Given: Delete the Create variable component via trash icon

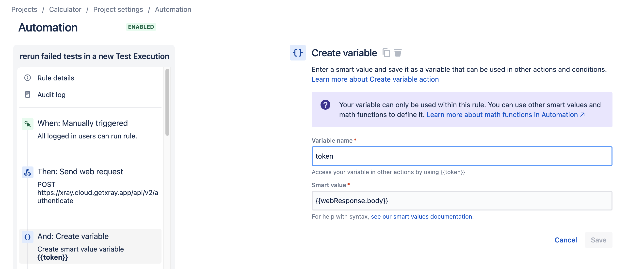Looking at the screenshot, I should [398, 53].
